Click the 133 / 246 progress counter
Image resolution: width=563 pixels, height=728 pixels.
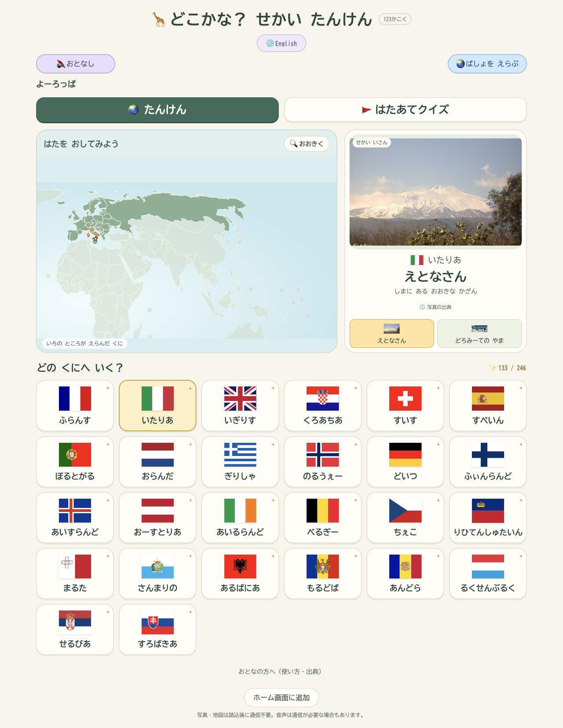click(508, 368)
